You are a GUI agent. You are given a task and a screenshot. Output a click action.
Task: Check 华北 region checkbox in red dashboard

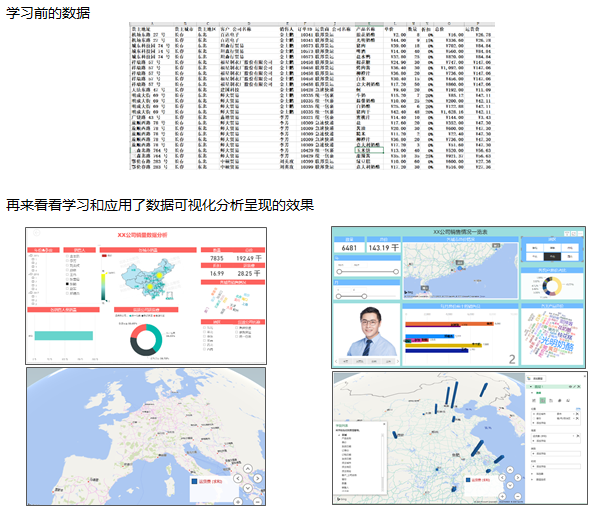click(x=204, y=332)
